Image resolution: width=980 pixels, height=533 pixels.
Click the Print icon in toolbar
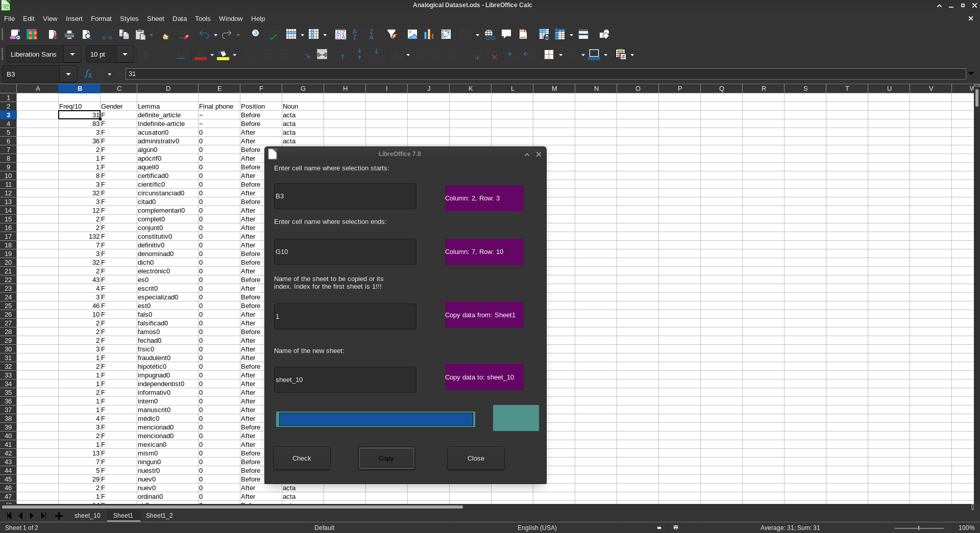(69, 35)
